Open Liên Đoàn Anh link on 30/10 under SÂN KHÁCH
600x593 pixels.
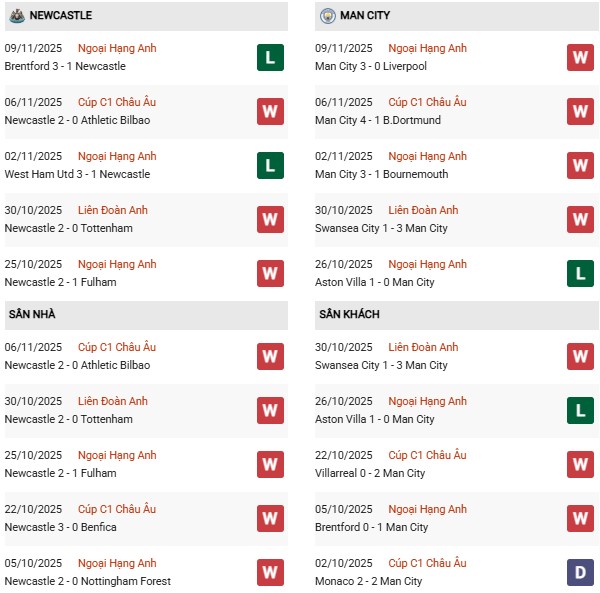(423, 347)
